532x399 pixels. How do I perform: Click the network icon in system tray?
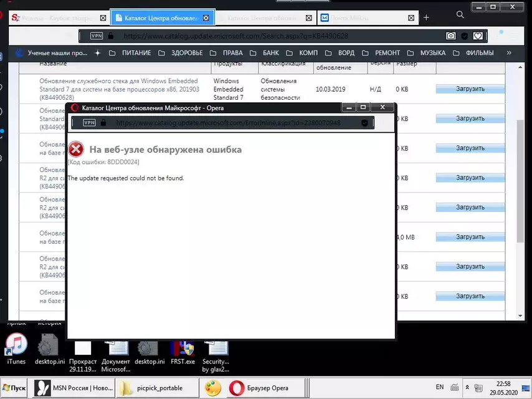(478, 387)
